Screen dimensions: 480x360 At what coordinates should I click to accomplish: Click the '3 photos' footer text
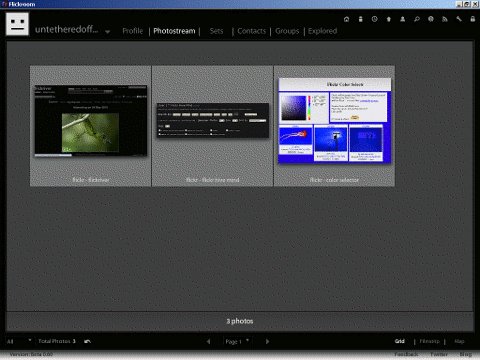[x=240, y=321]
